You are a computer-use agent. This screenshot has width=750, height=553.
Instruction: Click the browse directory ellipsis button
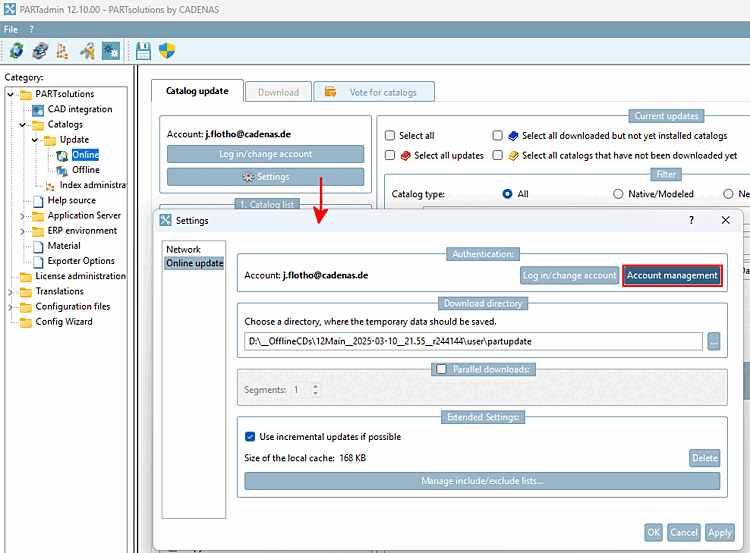(714, 342)
